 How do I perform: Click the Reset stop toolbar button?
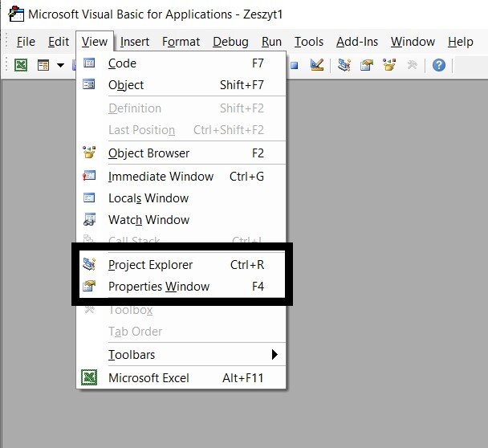click(x=294, y=65)
